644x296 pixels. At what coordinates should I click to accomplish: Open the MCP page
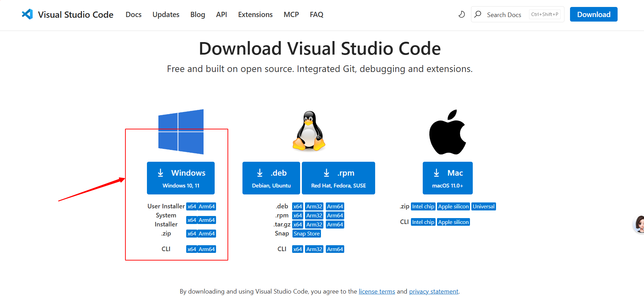point(291,15)
